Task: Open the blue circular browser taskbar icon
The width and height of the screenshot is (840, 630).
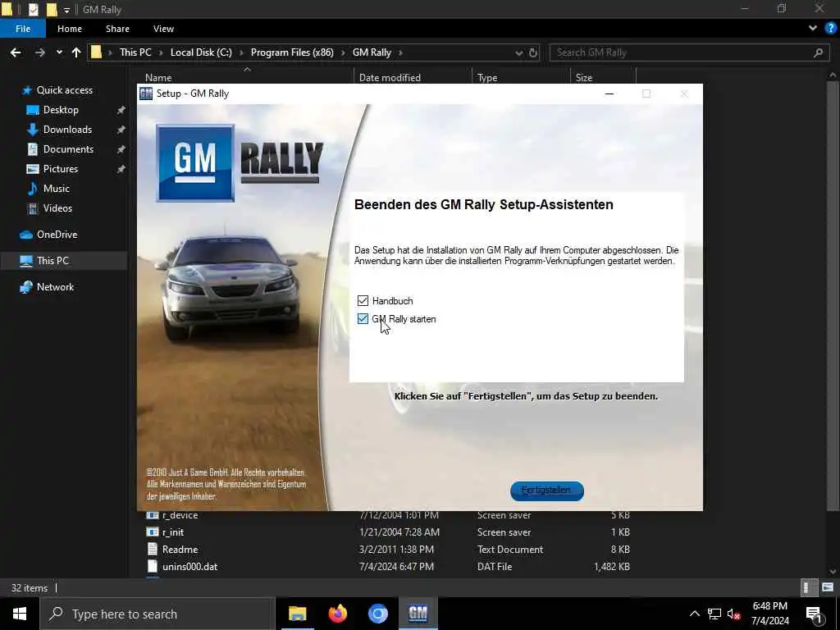Action: pos(377,614)
